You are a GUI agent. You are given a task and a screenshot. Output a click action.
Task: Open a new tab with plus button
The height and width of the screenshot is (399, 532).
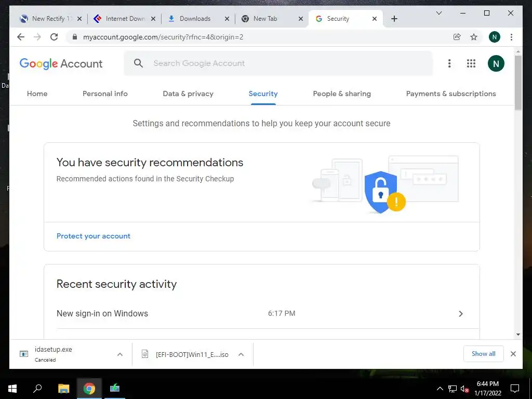coord(394,19)
